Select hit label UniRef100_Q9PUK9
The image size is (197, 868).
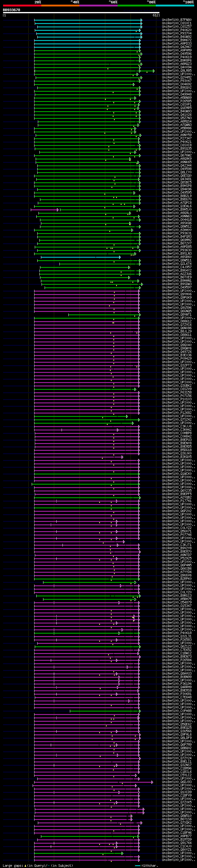[x=177, y=297]
